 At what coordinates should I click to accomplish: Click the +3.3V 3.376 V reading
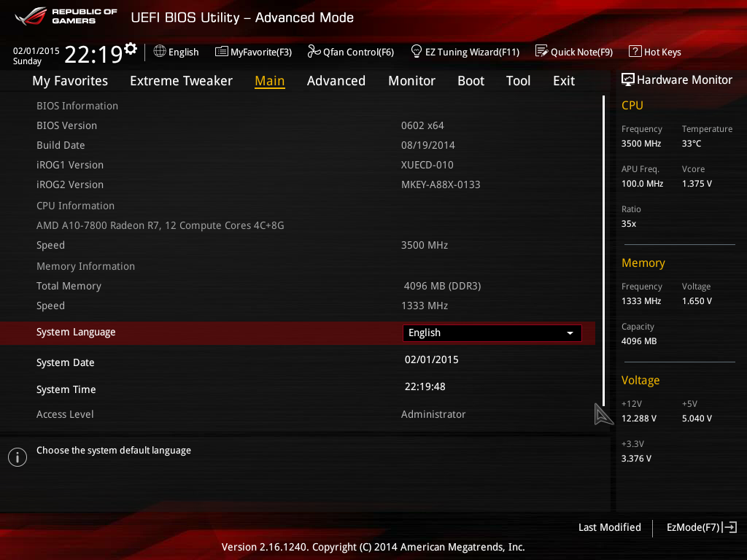pyautogui.click(x=636, y=459)
